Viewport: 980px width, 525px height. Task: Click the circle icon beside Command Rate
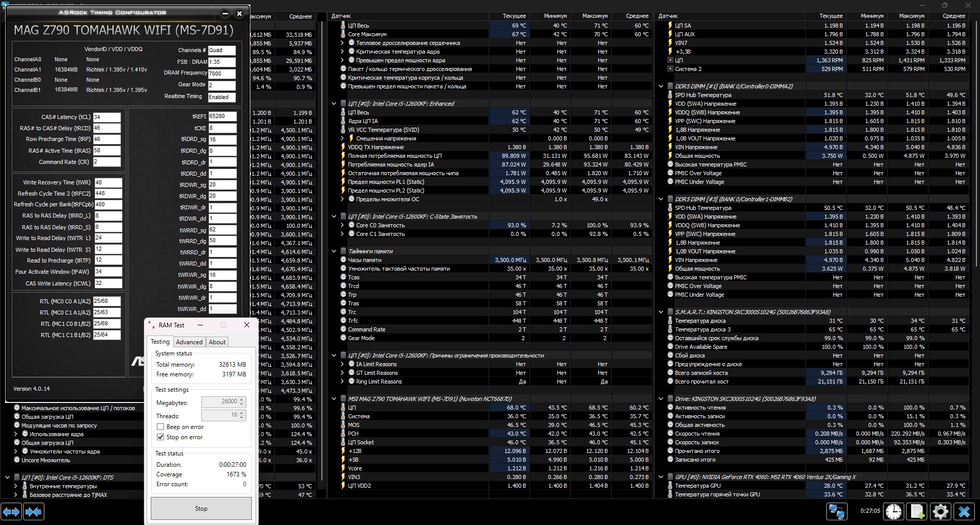343,329
